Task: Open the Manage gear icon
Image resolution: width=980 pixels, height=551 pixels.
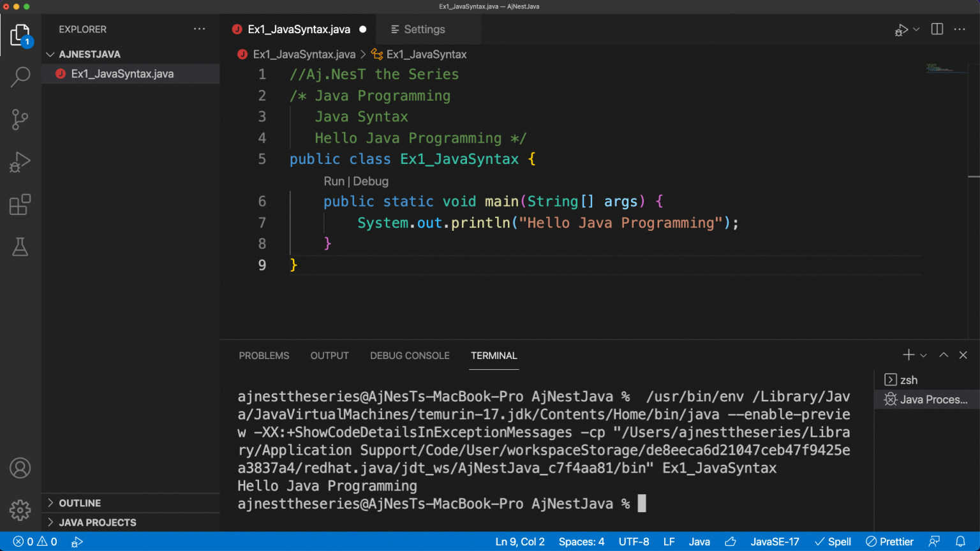Action: tap(20, 510)
